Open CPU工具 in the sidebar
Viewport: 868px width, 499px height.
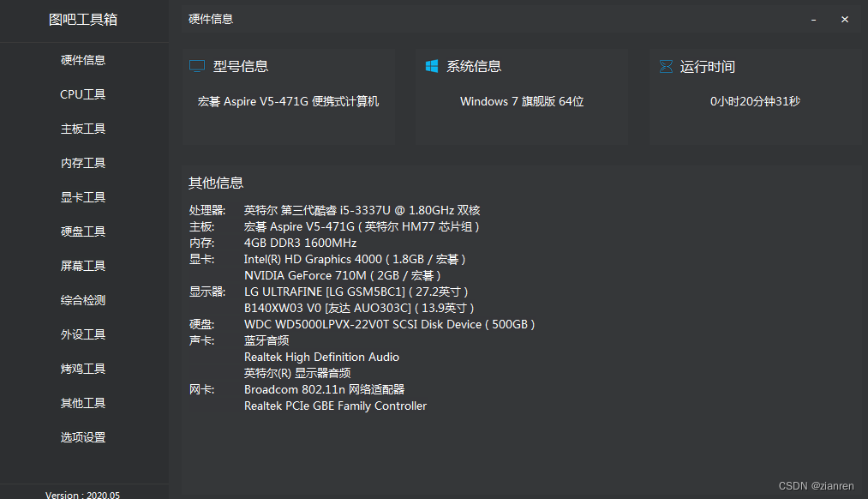pos(83,94)
